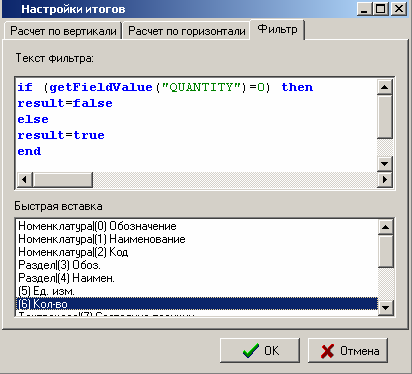This screenshot has width=412, height=374.
Task: Select the Фильтр tab
Action: coord(277,30)
